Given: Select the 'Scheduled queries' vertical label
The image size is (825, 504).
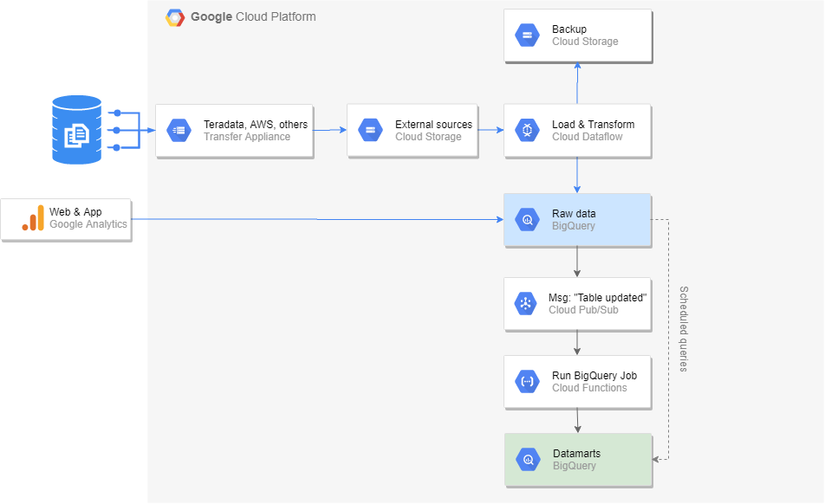Looking at the screenshot, I should [683, 329].
